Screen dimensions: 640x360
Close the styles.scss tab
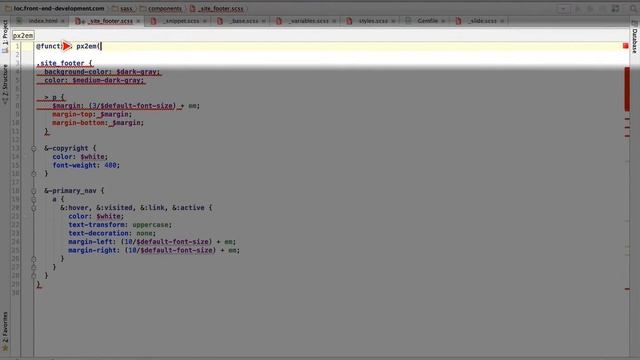393,21
